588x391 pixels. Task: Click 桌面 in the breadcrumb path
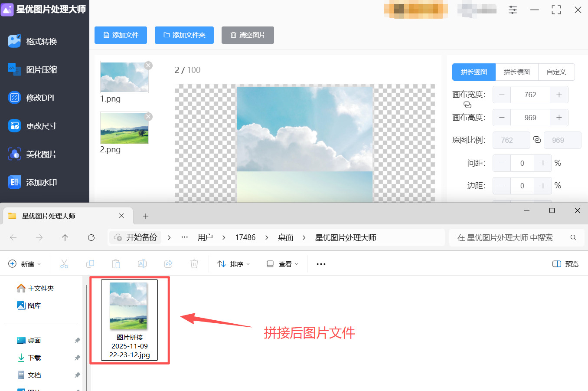[x=286, y=237]
